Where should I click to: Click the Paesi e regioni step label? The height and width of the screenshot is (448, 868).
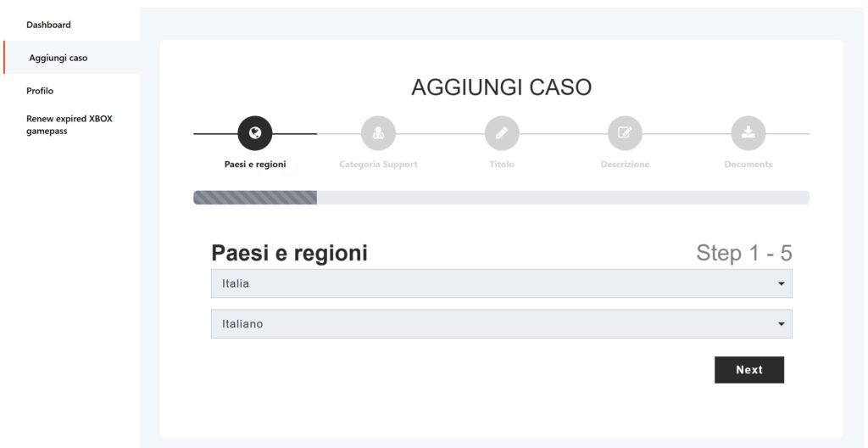255,165
